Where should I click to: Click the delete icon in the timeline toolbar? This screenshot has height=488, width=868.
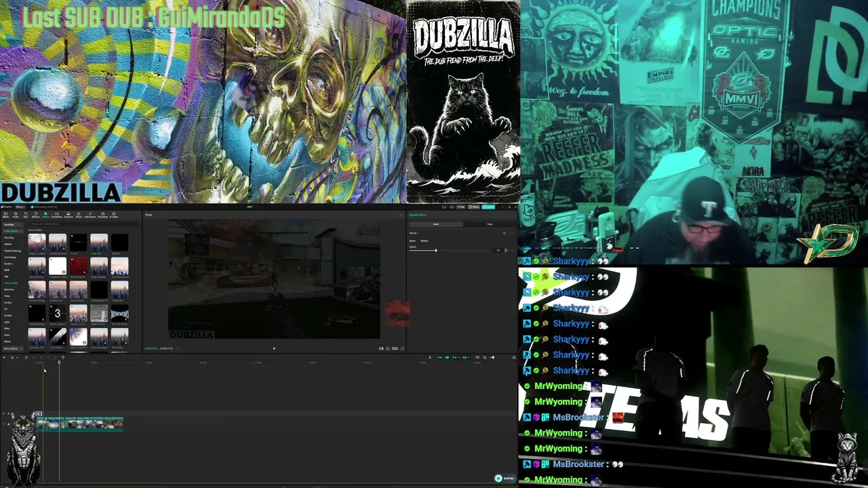[x=63, y=357]
